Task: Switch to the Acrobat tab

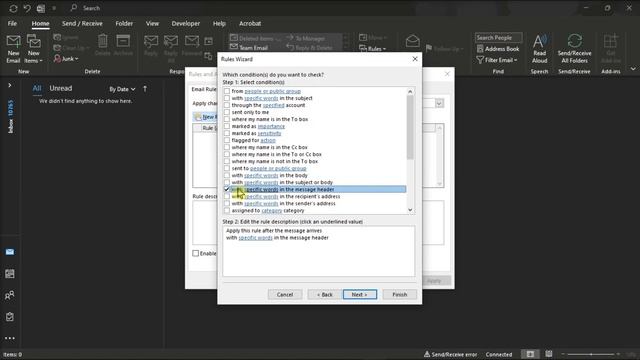Action: coord(250,24)
